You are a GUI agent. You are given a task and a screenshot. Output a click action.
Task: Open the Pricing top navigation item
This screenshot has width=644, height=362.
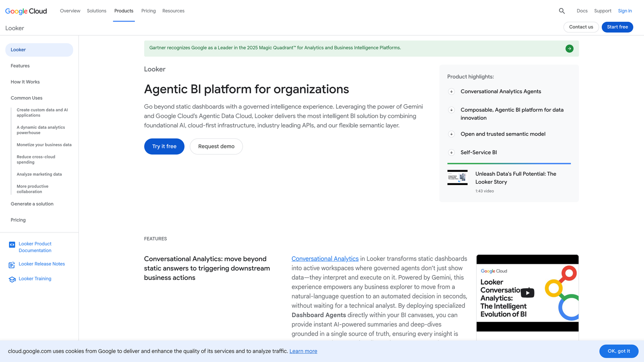tap(149, 11)
